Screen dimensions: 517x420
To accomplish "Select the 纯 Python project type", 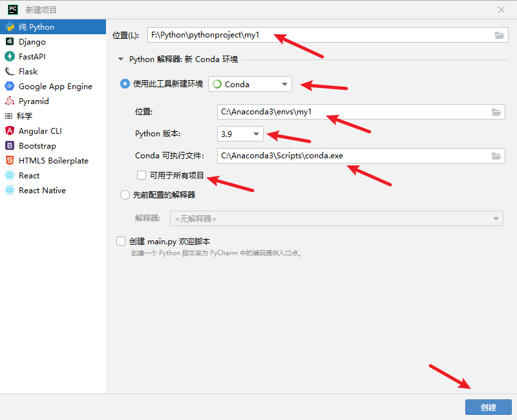I will point(53,26).
